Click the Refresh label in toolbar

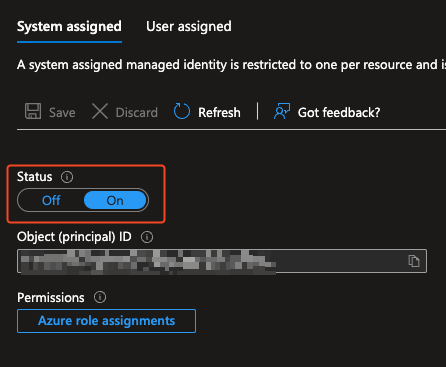click(x=219, y=112)
